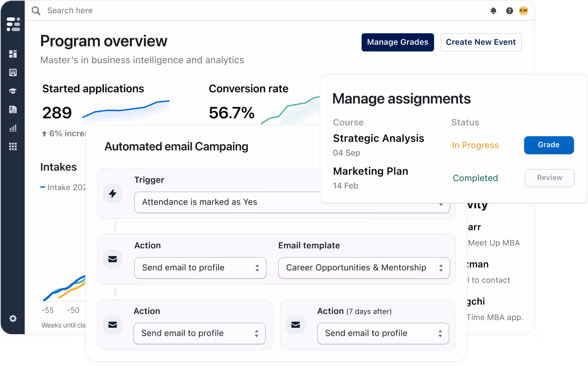The height and width of the screenshot is (368, 588).
Task: Open the middle row 'Send email to profile' dropdown
Action: point(200,268)
